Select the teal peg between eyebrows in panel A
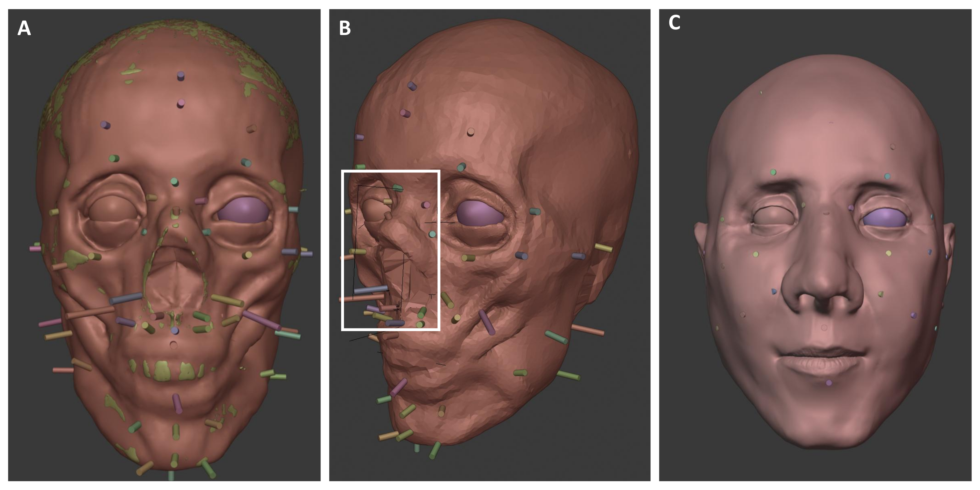980x490 pixels. pos(175,182)
